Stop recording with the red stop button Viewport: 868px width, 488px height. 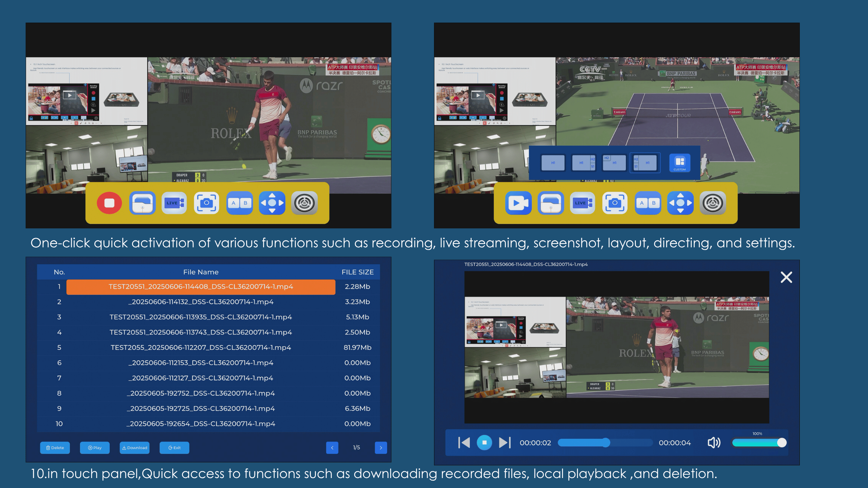point(109,203)
